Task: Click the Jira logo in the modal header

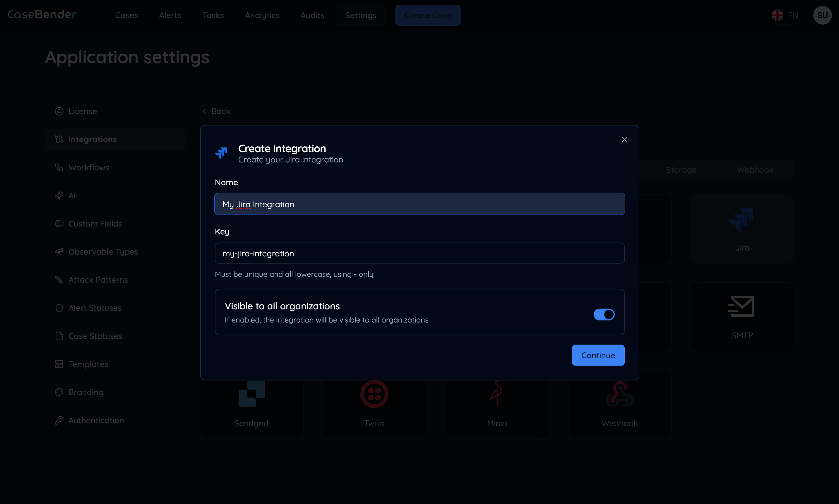Action: [x=222, y=153]
